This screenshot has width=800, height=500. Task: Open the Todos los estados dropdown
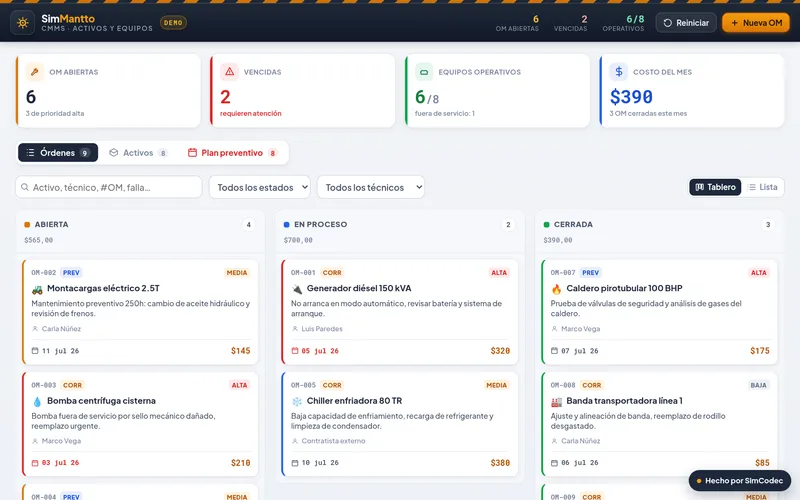(x=260, y=187)
